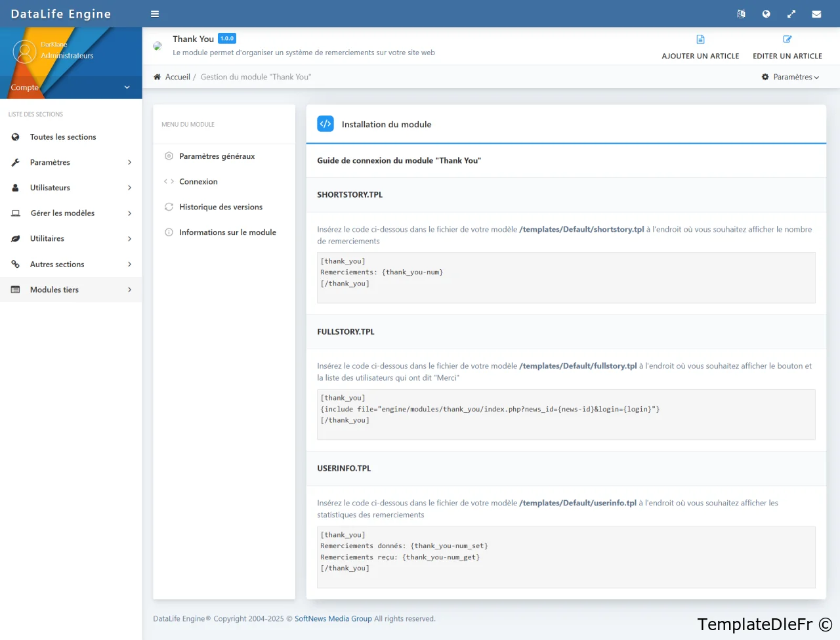
Task: Open messages with the envelope icon
Action: (x=816, y=14)
